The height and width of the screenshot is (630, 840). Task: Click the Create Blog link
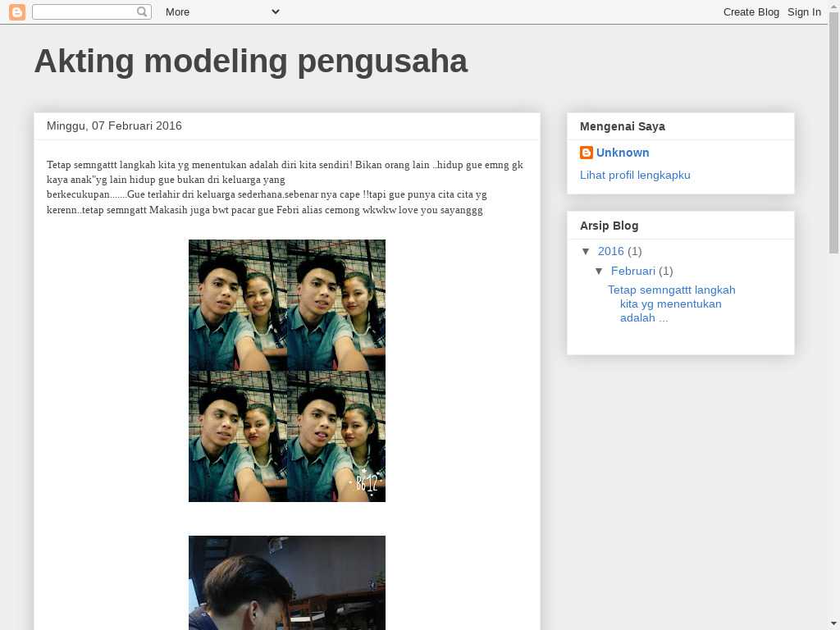pos(751,11)
